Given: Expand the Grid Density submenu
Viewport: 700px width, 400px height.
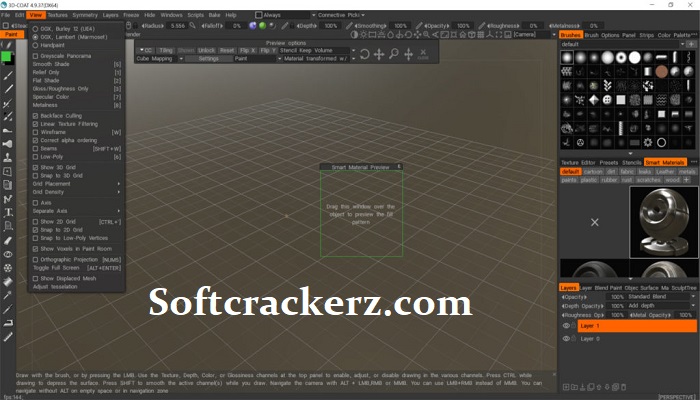Looking at the screenshot, I should click(76, 192).
